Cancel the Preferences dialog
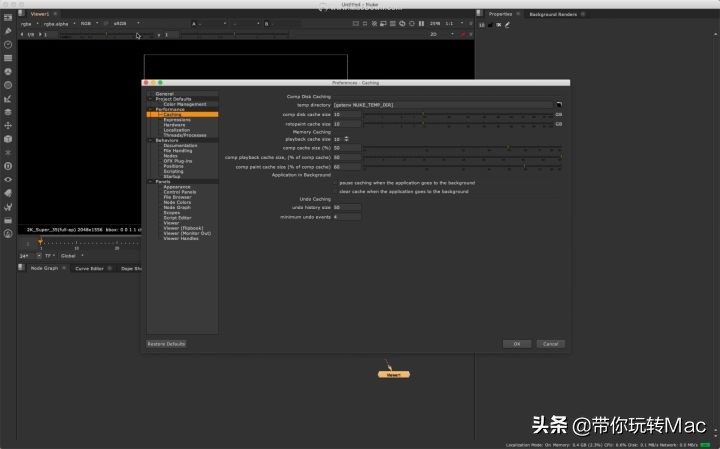 tap(551, 344)
